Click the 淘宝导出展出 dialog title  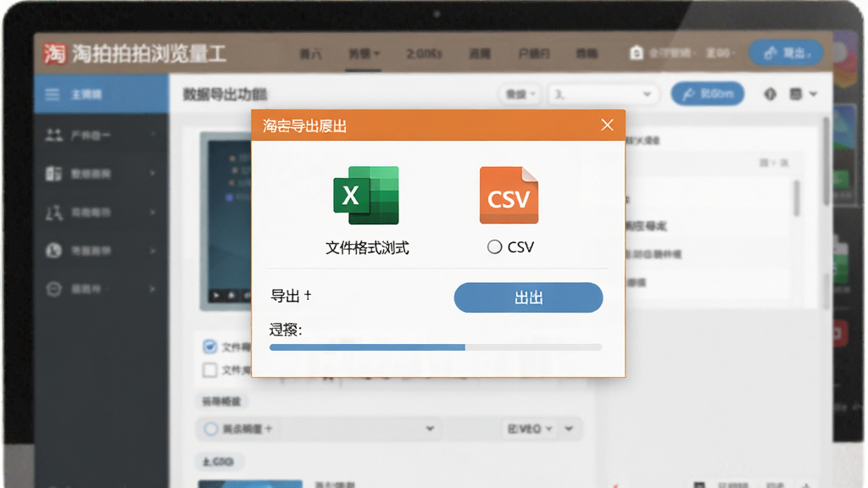pyautogui.click(x=304, y=126)
